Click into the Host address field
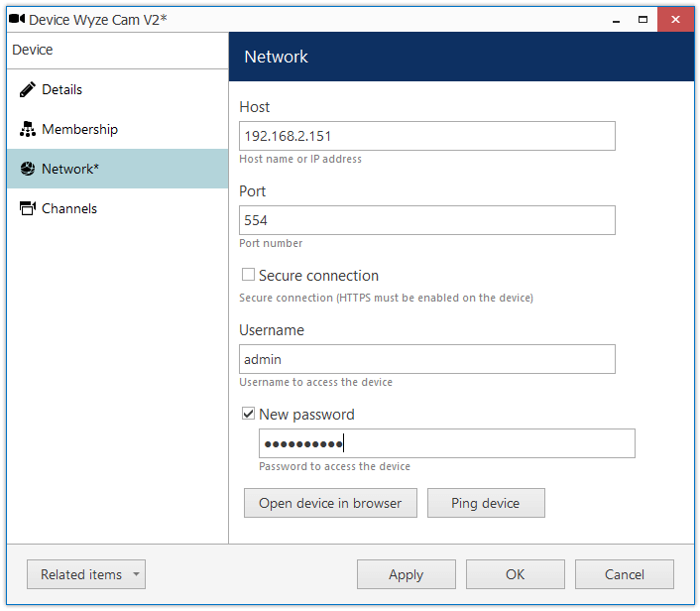700x611 pixels. pyautogui.click(x=426, y=136)
